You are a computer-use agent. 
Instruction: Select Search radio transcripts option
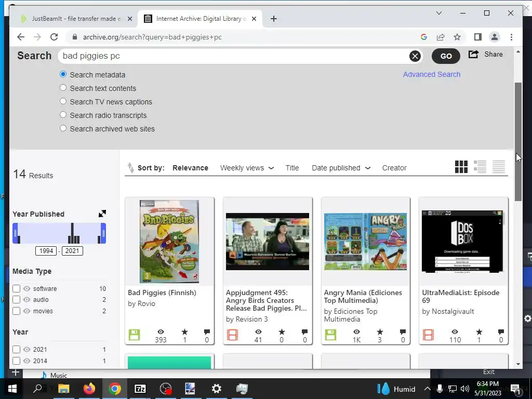pyautogui.click(x=63, y=115)
